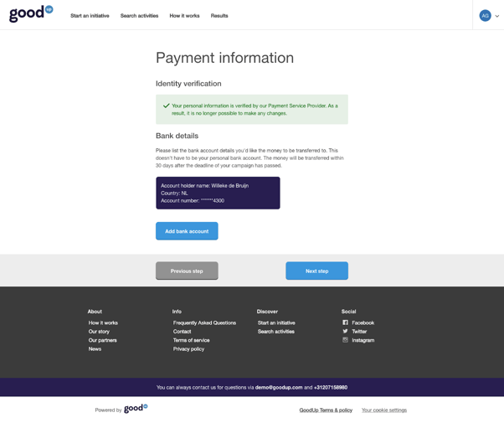The width and height of the screenshot is (504, 423).
Task: Go back with Previous step button
Action: pos(187,271)
